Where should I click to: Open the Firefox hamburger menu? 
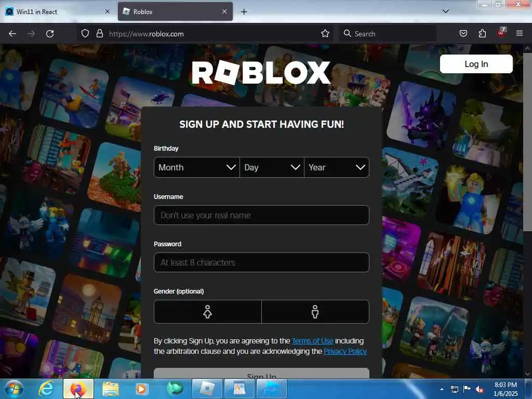tap(519, 33)
